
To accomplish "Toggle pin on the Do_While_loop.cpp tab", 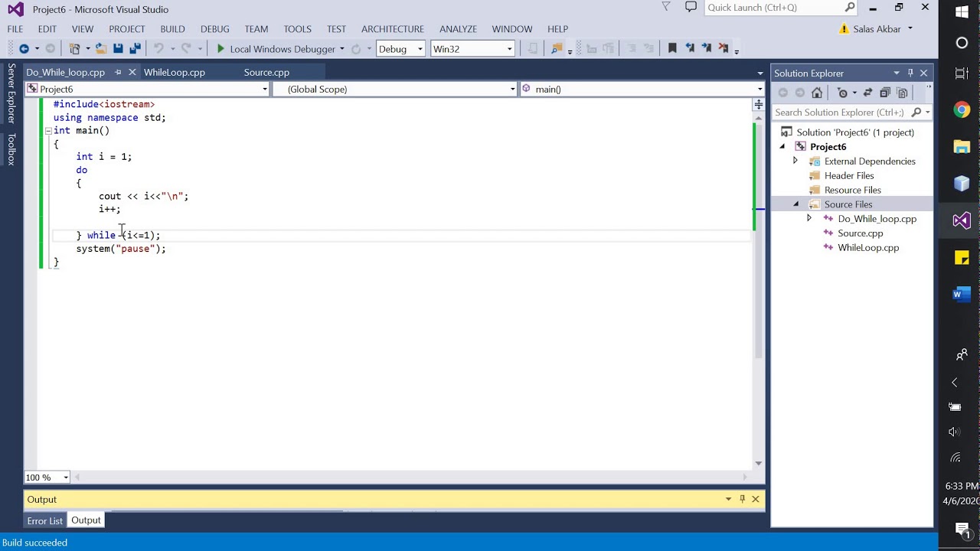I will (118, 72).
